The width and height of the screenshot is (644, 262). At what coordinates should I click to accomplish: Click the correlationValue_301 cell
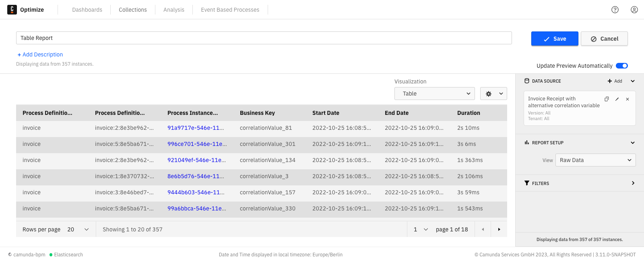click(268, 144)
